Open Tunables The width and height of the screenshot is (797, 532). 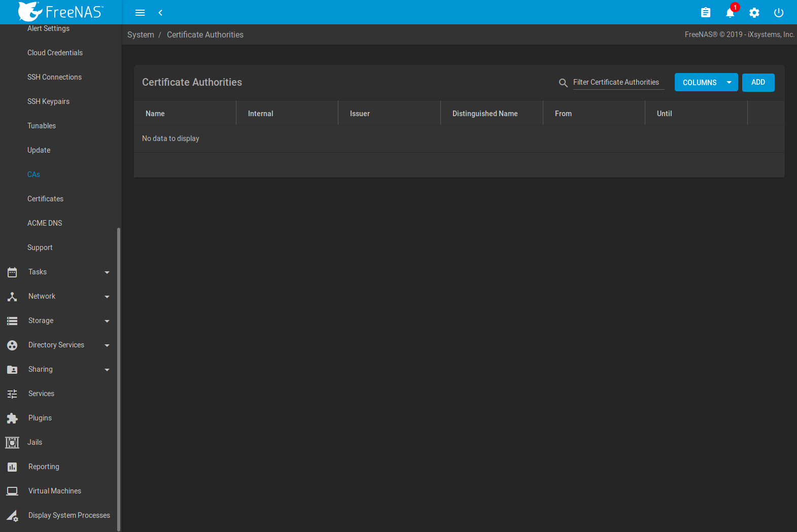point(42,126)
